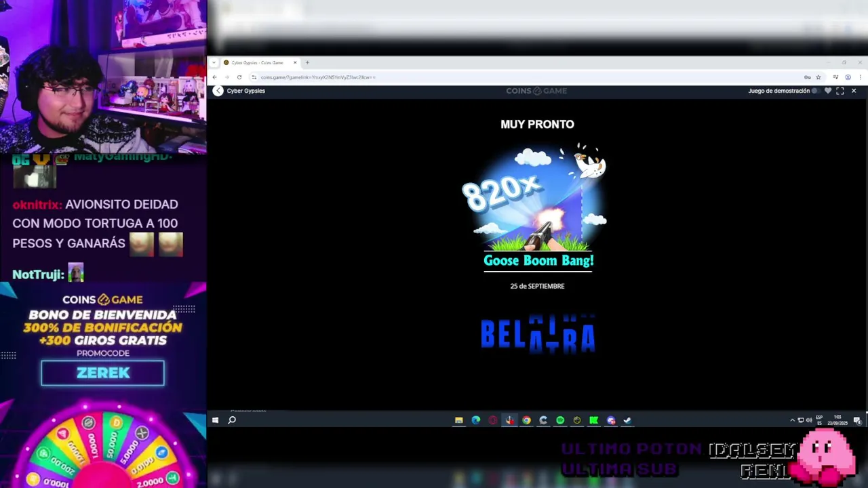Click the COINS GAME logo in the header
Screen dimensions: 868x488
[536, 91]
